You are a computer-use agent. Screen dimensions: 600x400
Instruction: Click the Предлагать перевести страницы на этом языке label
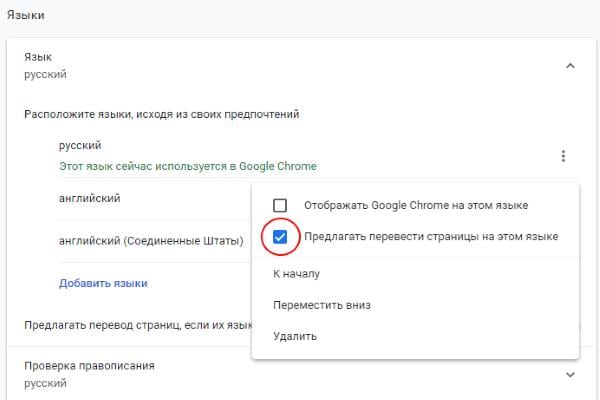(x=430, y=237)
